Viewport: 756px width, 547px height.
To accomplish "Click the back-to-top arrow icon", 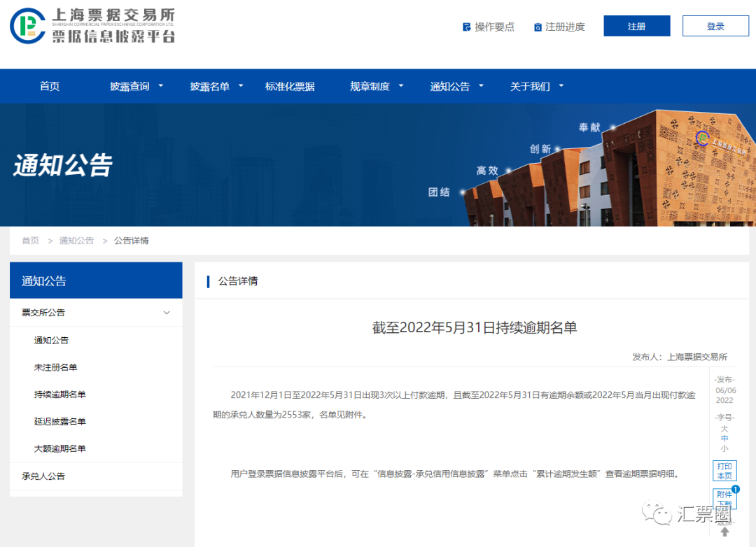I will pyautogui.click(x=724, y=532).
